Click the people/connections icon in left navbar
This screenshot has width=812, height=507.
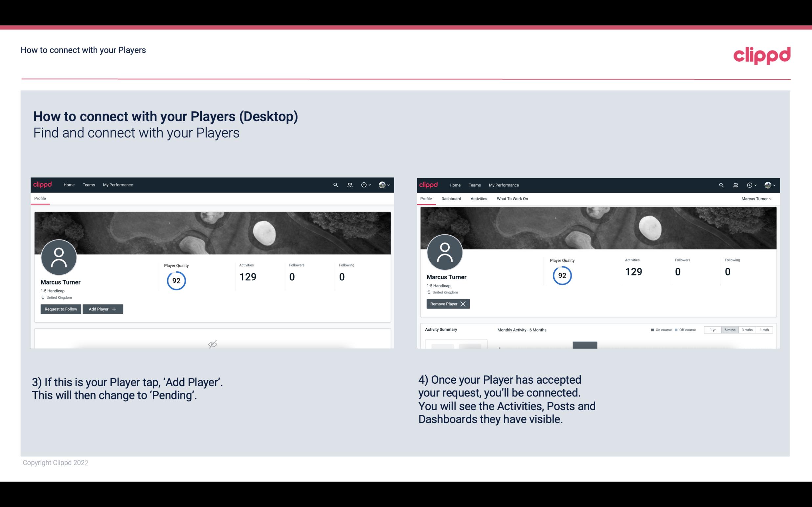point(349,185)
